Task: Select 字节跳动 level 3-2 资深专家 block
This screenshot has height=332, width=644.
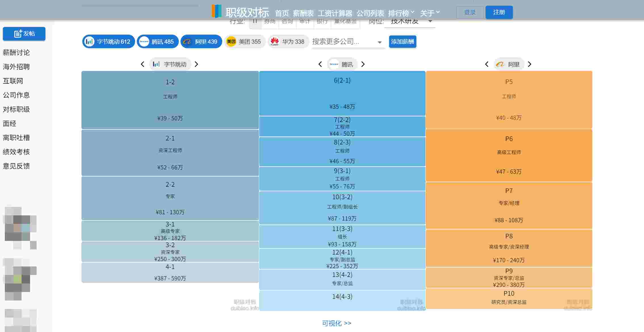Action: (x=170, y=252)
